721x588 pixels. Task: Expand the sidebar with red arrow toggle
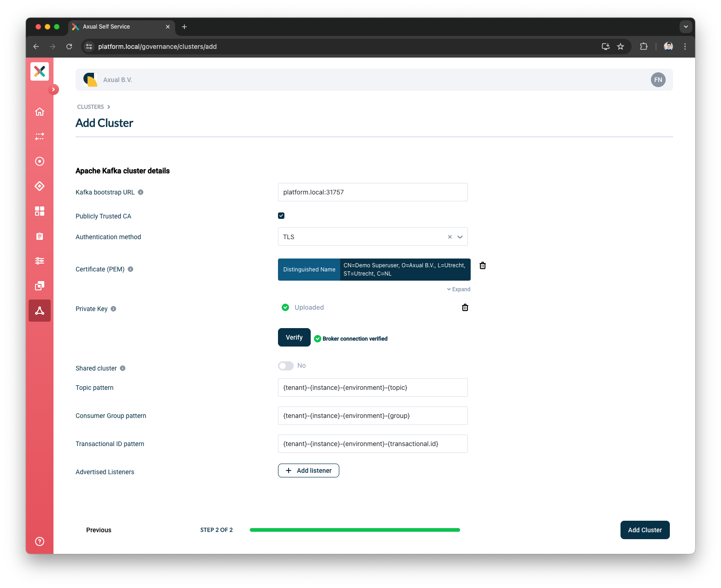(x=53, y=89)
